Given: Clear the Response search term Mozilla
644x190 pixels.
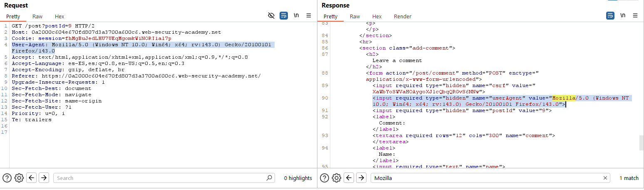Looking at the screenshot, I should (x=605, y=178).
